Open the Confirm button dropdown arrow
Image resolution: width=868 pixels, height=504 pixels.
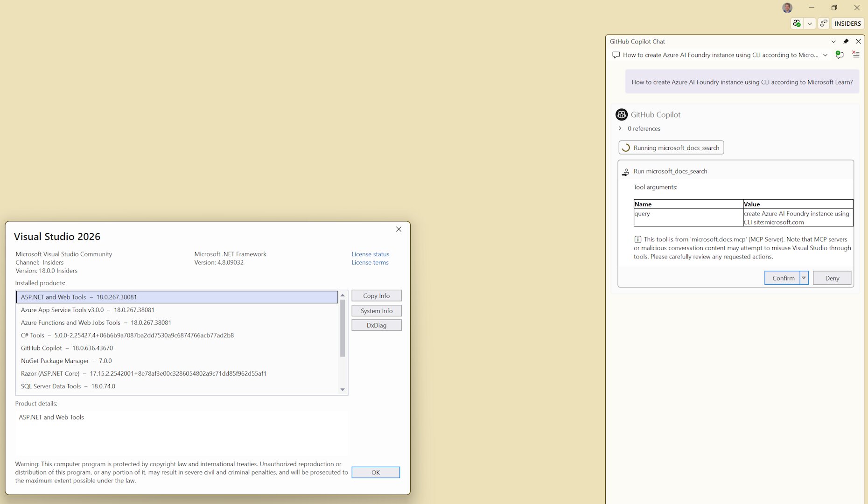(804, 278)
